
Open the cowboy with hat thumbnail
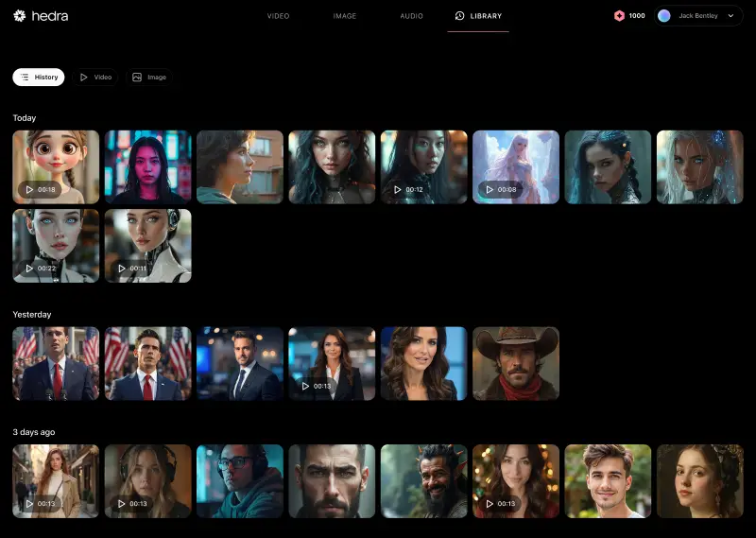[x=516, y=364]
